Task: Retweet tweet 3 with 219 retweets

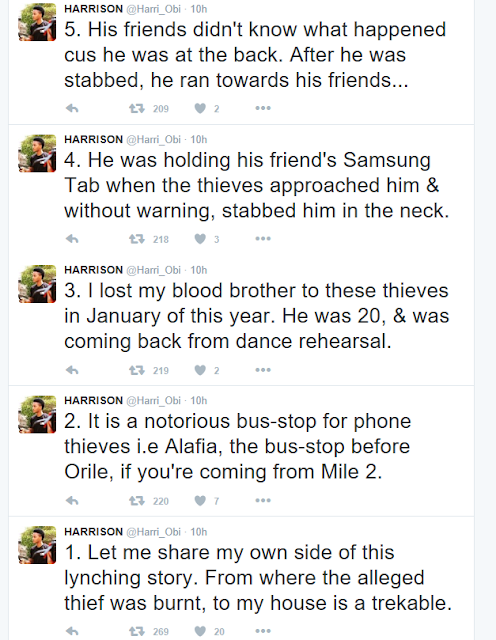Action: 137,370
